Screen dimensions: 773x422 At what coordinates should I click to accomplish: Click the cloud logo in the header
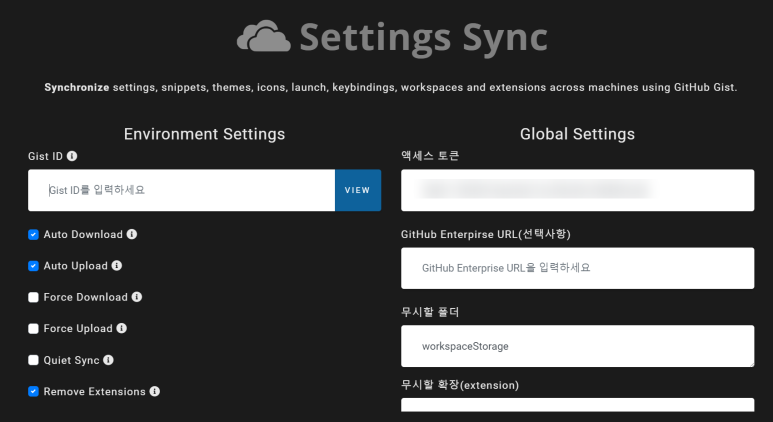(x=264, y=36)
